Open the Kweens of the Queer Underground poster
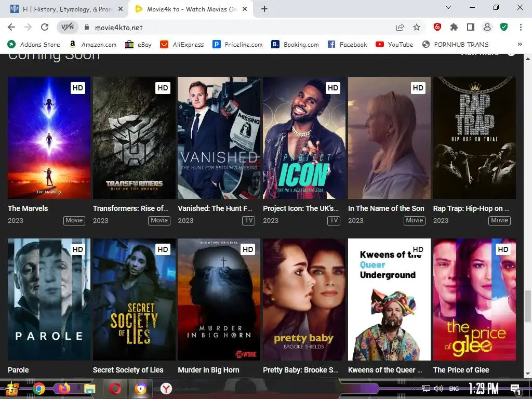The image size is (532, 399). (390, 299)
